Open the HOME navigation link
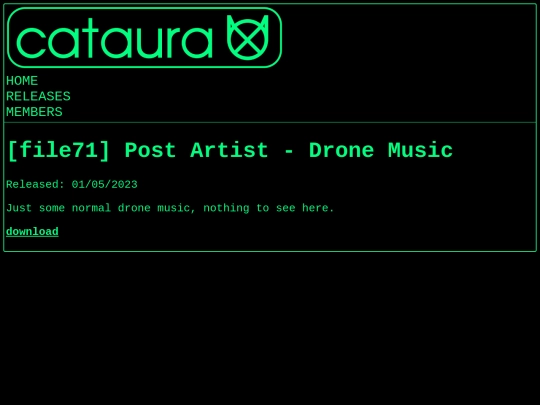The width and height of the screenshot is (540, 405). coord(22,81)
